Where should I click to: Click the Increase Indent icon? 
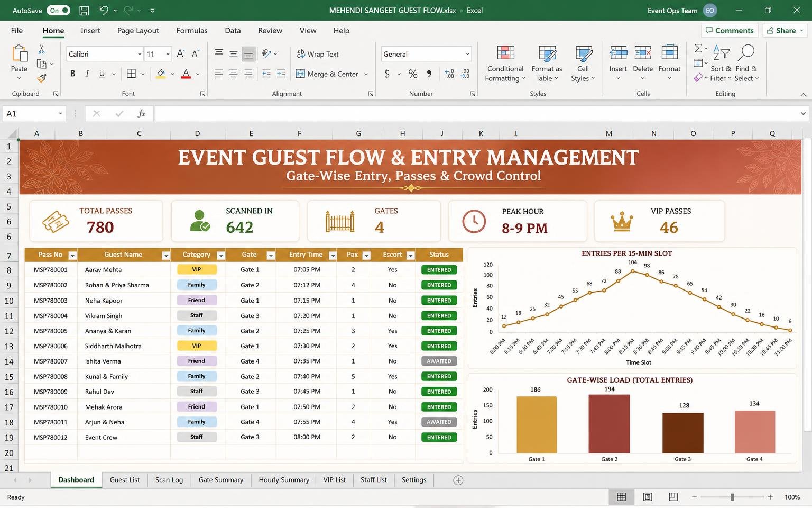point(281,74)
